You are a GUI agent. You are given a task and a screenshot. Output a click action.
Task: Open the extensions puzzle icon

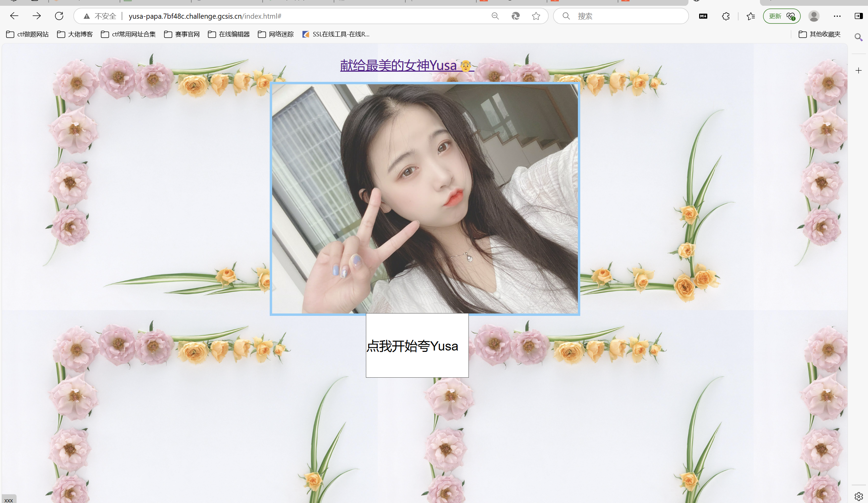(x=726, y=16)
